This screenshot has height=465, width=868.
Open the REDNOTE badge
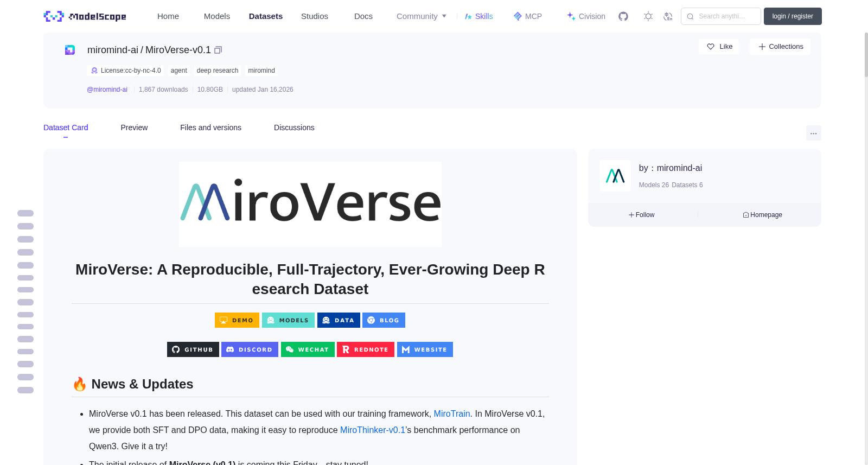tap(366, 349)
